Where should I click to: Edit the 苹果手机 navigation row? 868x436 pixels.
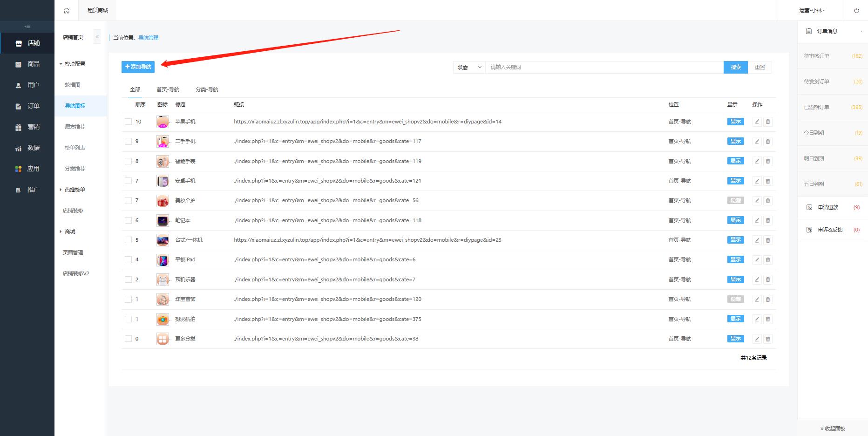757,122
